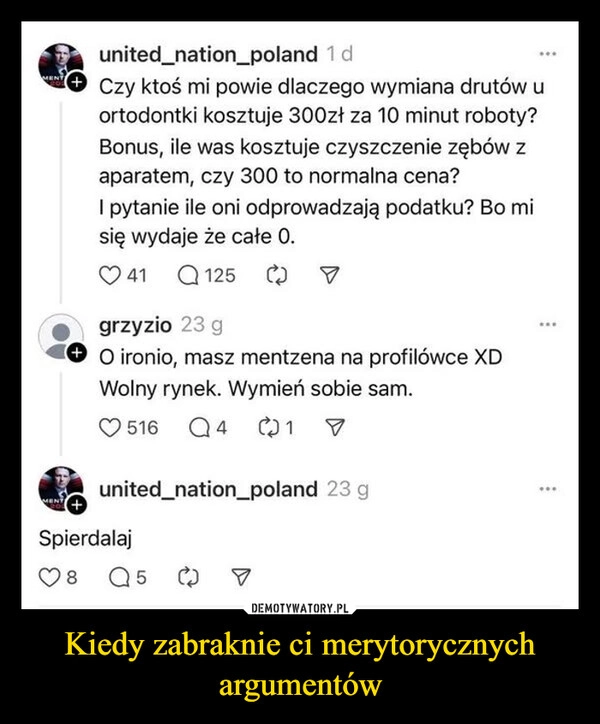This screenshot has height=724, width=600.
Task: View the 5 comments on Spierdalaj reply
Action: click(119, 578)
